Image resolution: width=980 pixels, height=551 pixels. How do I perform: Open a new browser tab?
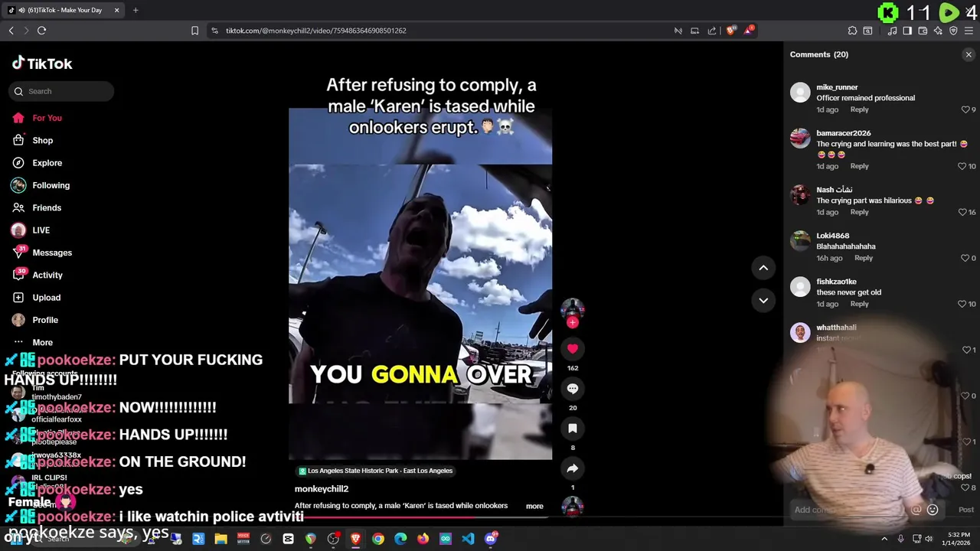click(136, 10)
